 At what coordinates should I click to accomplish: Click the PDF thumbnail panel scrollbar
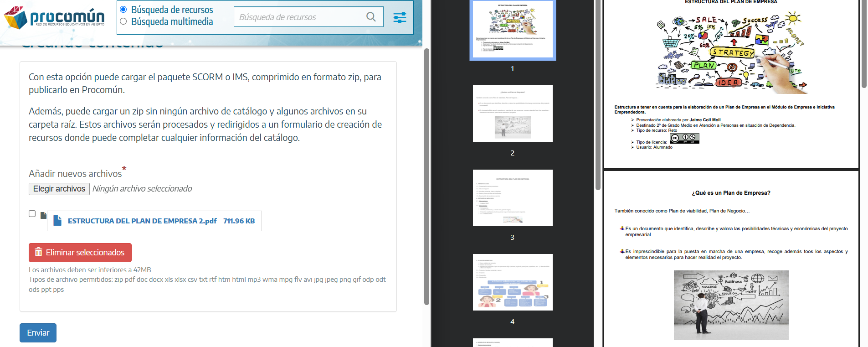tap(598, 96)
